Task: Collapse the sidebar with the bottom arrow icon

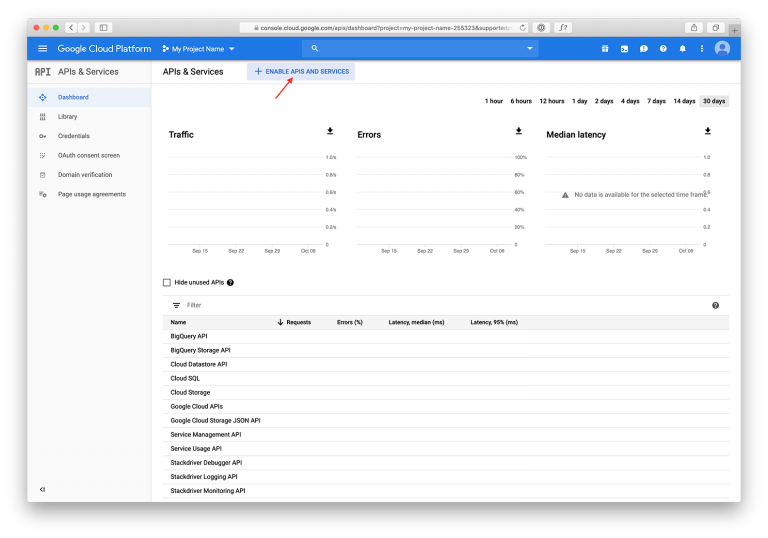Action: coord(43,489)
